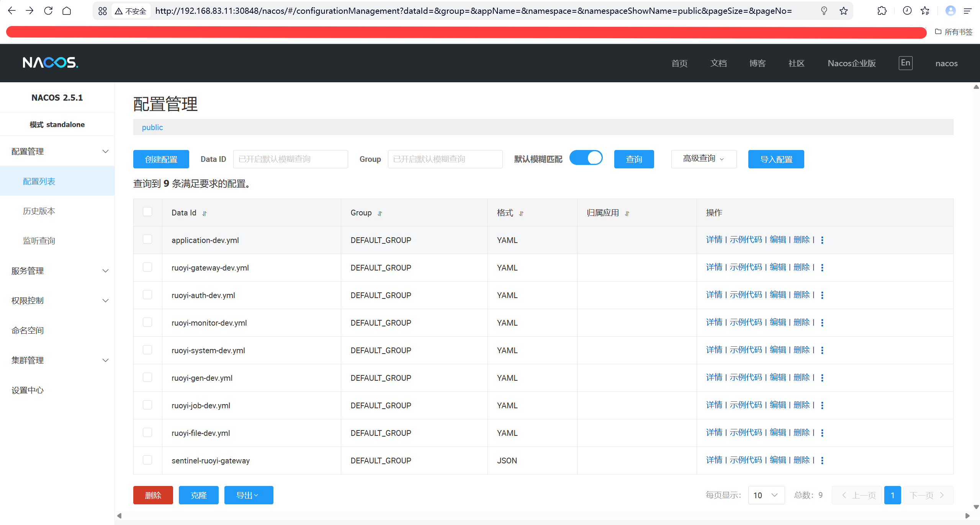Collapse the 配置管理 sidebar section
980x525 pixels.
point(57,152)
